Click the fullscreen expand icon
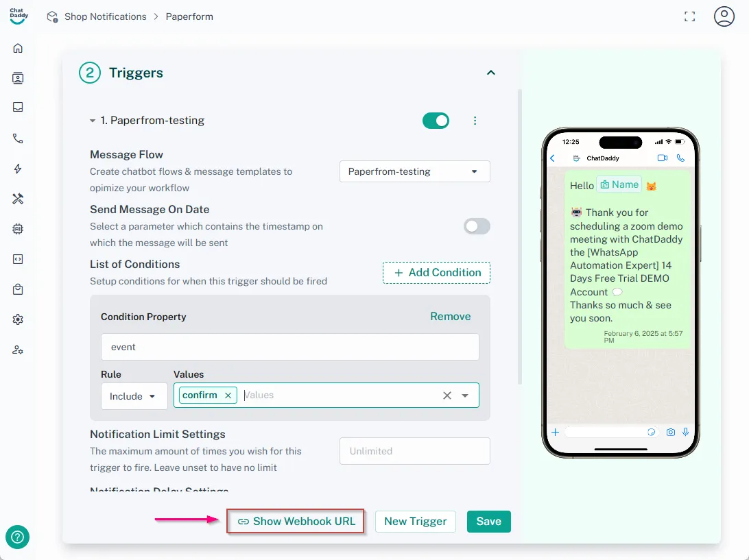 [689, 16]
